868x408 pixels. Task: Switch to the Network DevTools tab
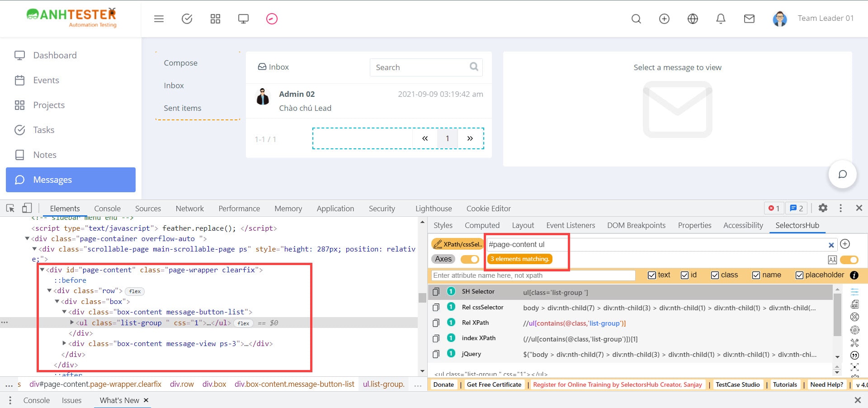click(x=189, y=209)
